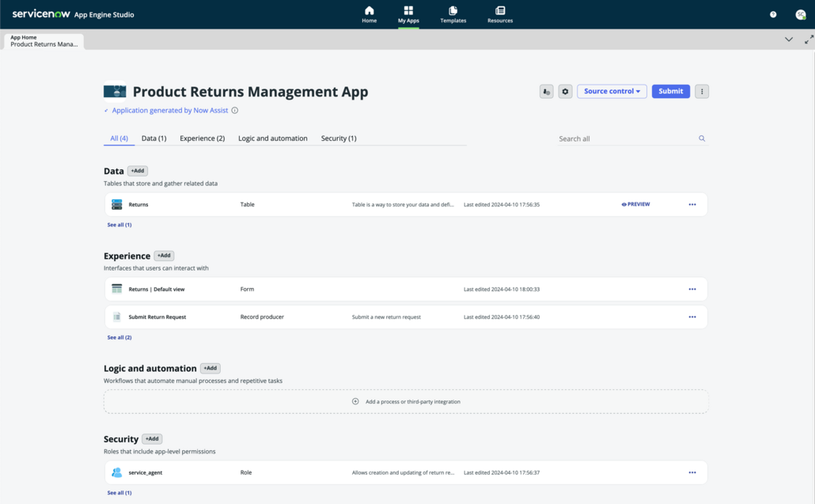Switch to Logic and automation tab
Image resolution: width=815 pixels, height=504 pixels.
pyautogui.click(x=273, y=138)
